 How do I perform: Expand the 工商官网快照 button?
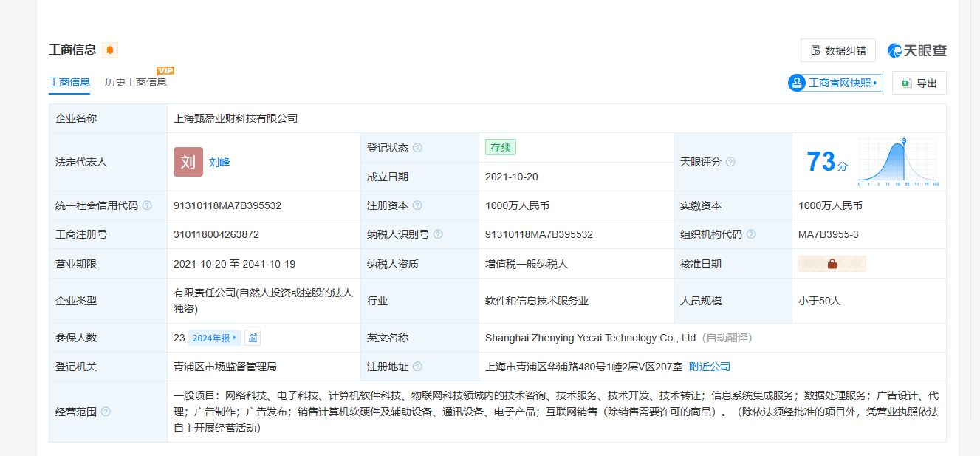pyautogui.click(x=835, y=83)
